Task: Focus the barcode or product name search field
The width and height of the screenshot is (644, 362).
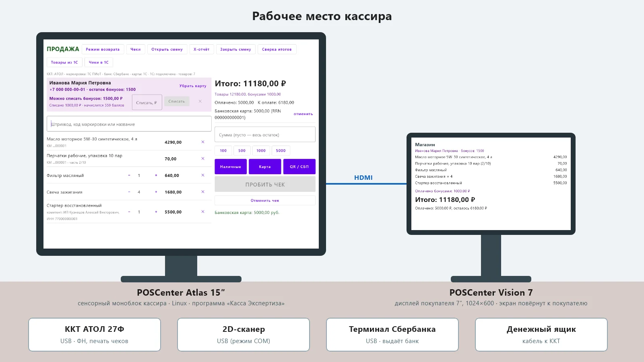Action: pos(129,124)
